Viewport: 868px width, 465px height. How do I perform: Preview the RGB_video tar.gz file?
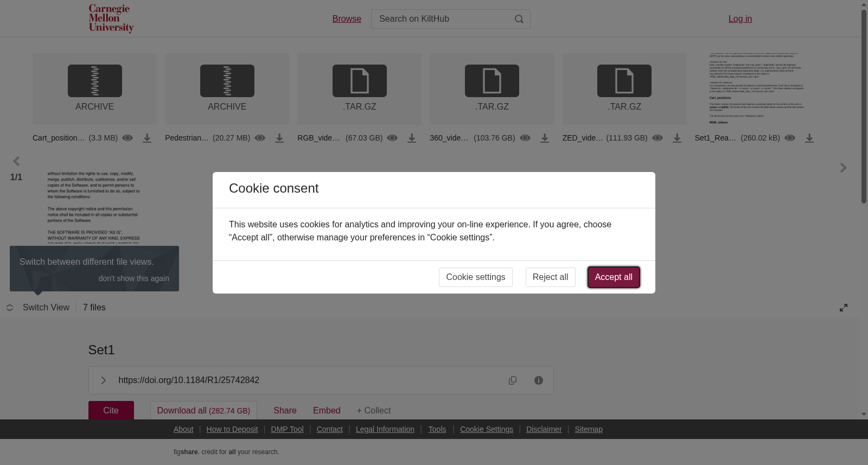[392, 138]
